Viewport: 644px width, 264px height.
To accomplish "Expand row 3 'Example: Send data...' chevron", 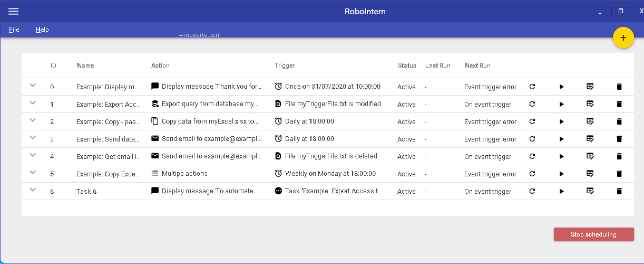I will (33, 137).
